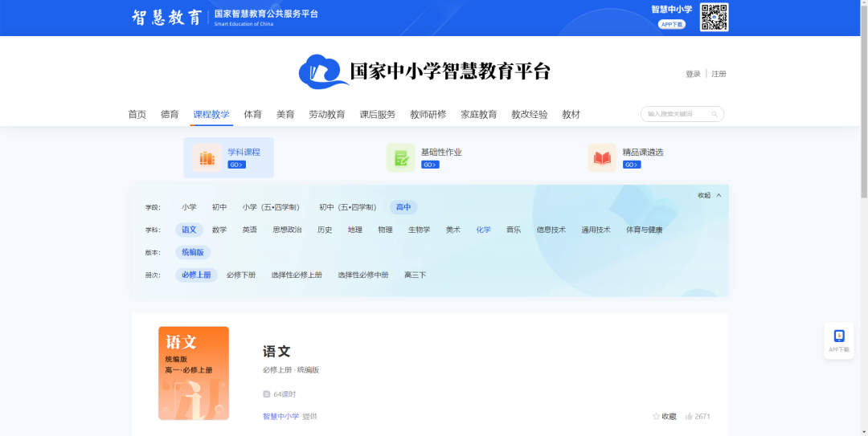The image size is (868, 436).
Task: Select 信息技术 subject filter
Action: [x=551, y=230]
